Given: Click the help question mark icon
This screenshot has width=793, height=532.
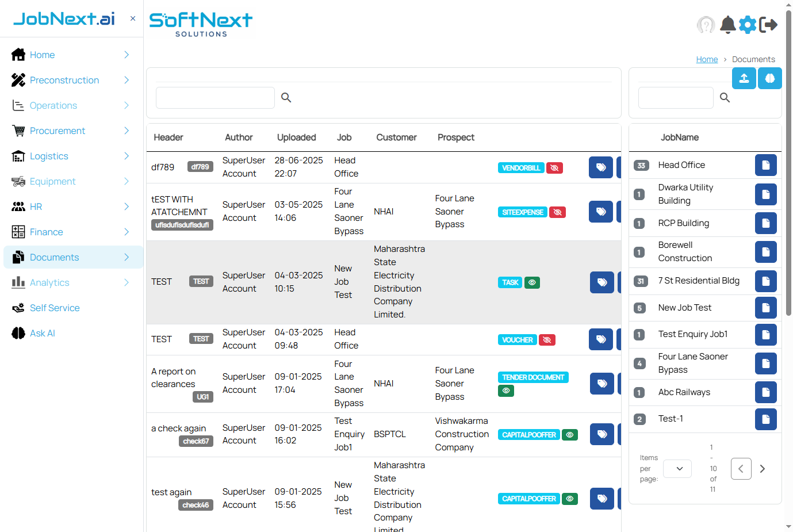Looking at the screenshot, I should point(706,25).
